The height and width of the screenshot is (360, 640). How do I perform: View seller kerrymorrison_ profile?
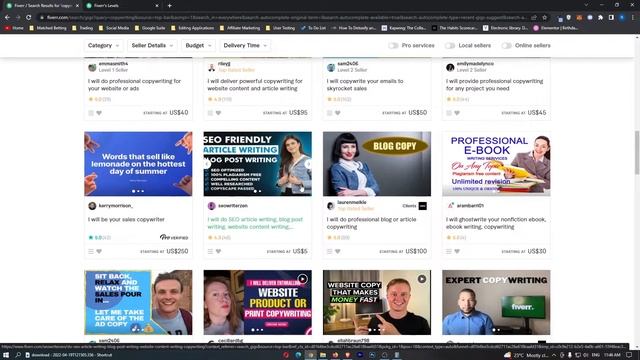(116, 206)
